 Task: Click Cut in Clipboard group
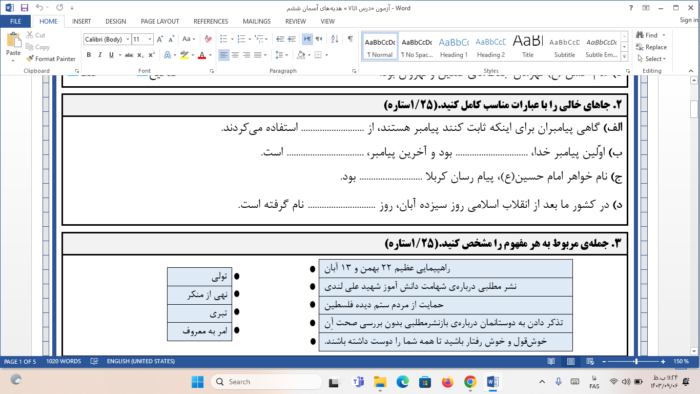[x=35, y=35]
